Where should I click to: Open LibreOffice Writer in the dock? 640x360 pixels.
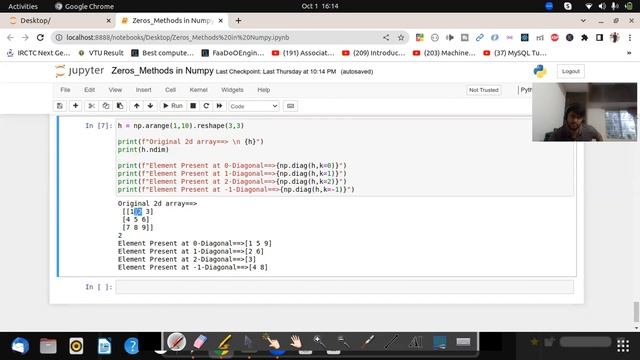104,346
